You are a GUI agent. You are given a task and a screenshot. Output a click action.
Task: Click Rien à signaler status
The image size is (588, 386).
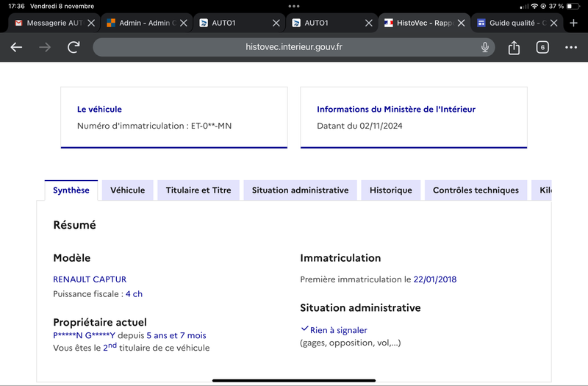[338, 330]
